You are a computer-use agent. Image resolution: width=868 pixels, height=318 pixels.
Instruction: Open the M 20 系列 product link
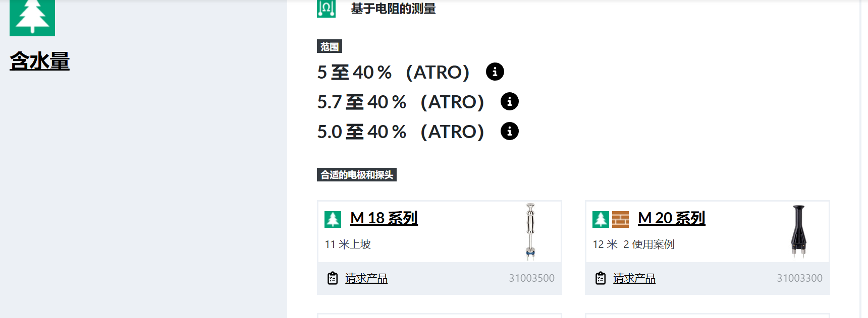pyautogui.click(x=671, y=218)
